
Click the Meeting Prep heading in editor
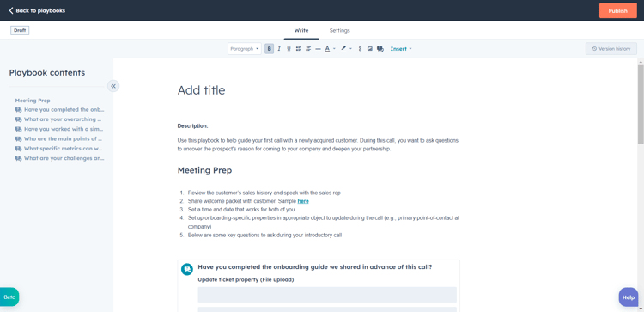[204, 170]
